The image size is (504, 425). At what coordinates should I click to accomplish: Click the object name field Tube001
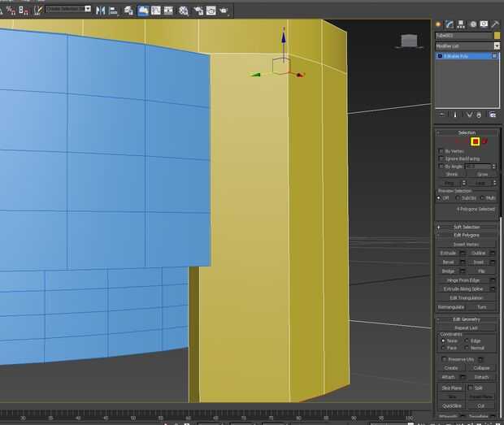(464, 35)
